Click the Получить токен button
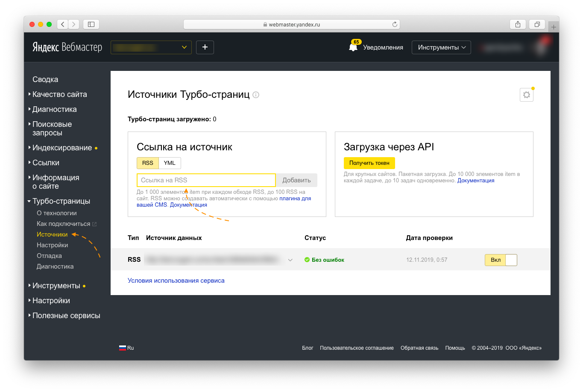The width and height of the screenshot is (583, 392). [x=369, y=163]
